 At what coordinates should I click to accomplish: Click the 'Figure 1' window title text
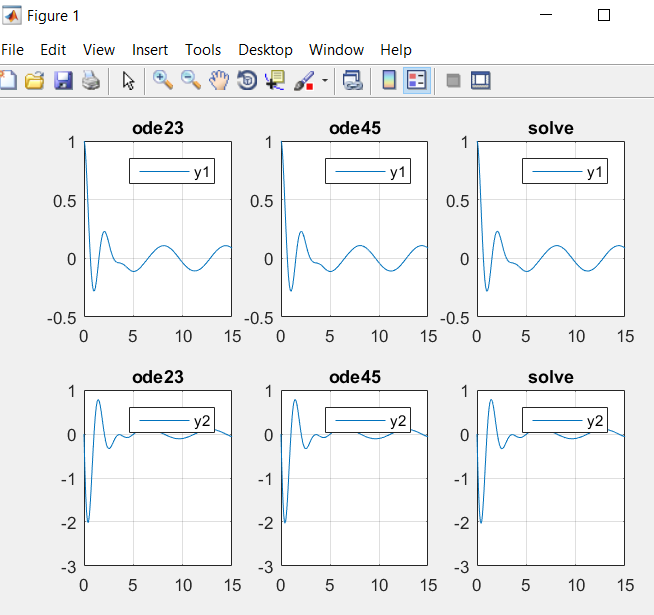click(53, 16)
